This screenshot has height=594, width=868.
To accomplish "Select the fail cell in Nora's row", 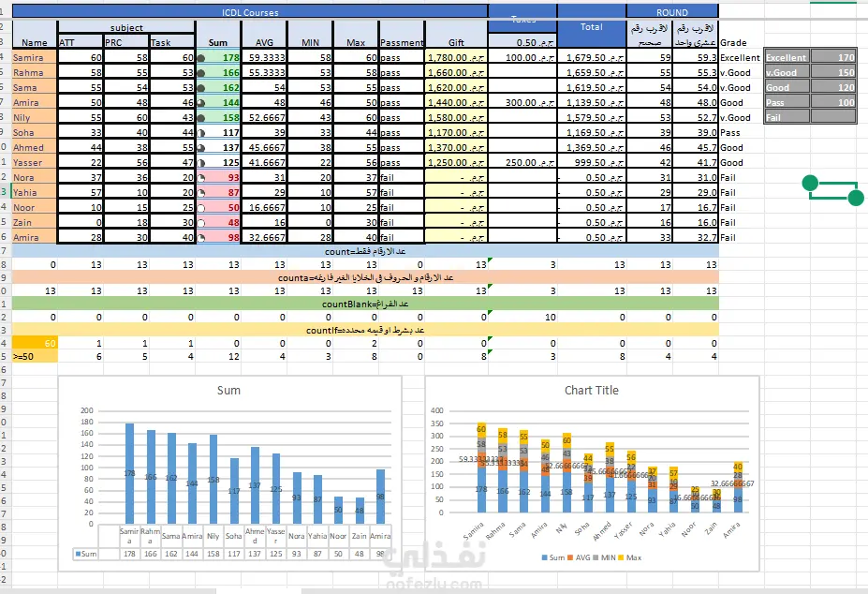I will [x=402, y=177].
